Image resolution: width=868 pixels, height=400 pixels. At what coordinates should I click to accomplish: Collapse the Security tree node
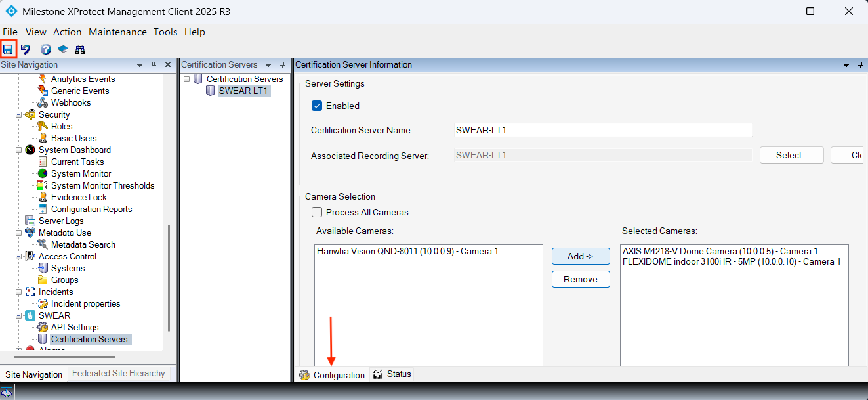coord(19,114)
